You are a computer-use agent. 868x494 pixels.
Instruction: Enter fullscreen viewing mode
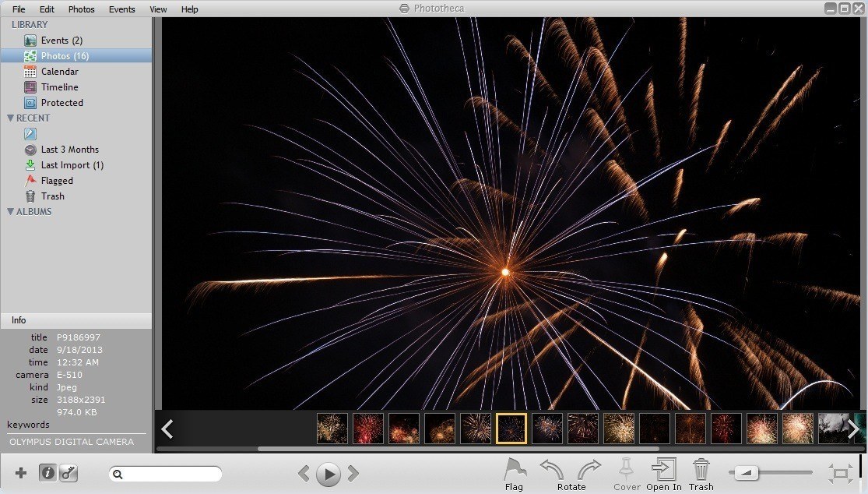point(839,472)
